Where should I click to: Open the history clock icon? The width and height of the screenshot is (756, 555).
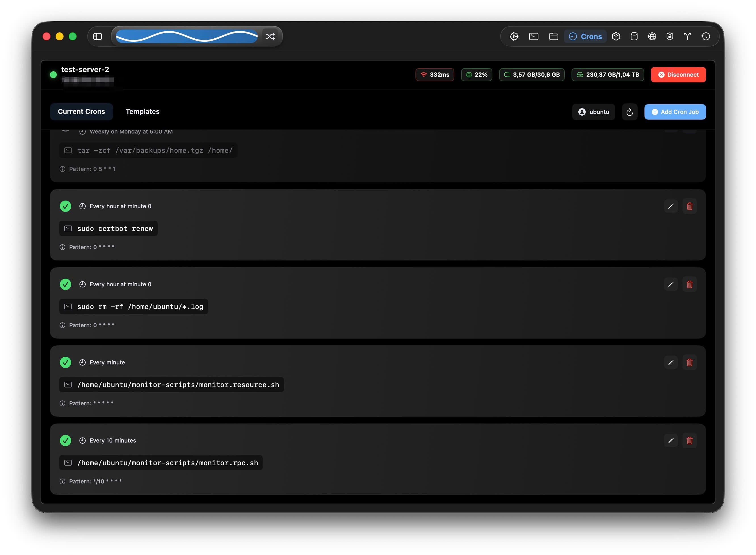[705, 36]
